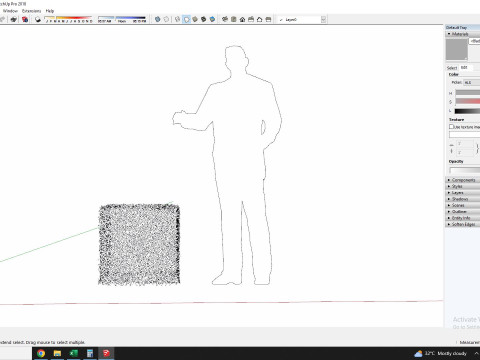Adjust the L lightness slider
This screenshot has height=360, width=480.
point(468,111)
